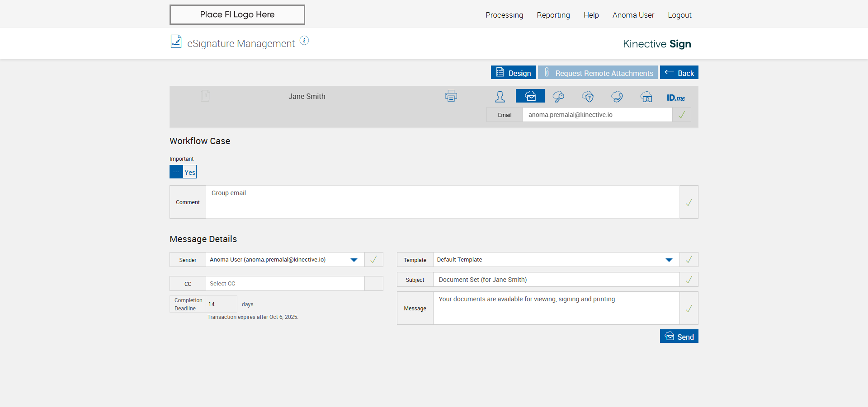This screenshot has width=868, height=407.
Task: Open the Processing menu
Action: coord(504,15)
